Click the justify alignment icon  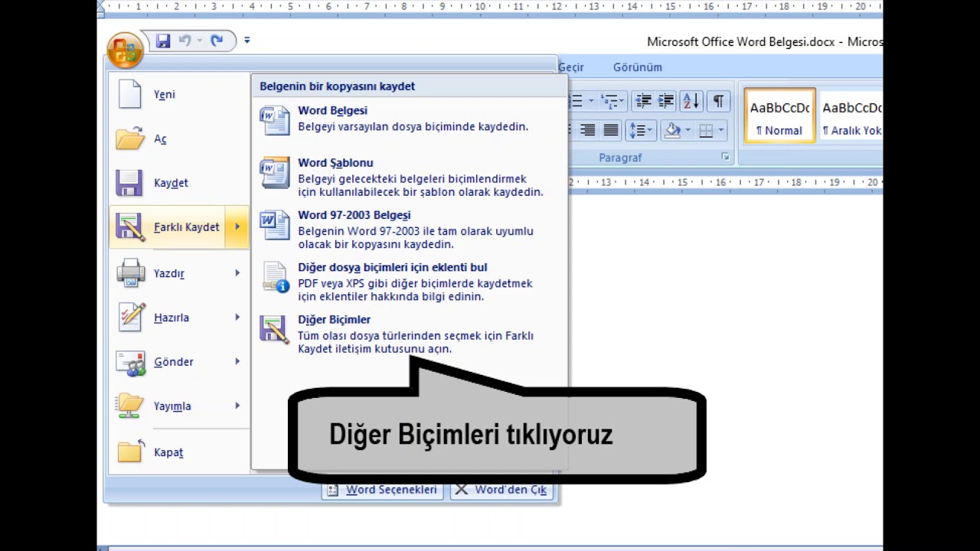(610, 131)
